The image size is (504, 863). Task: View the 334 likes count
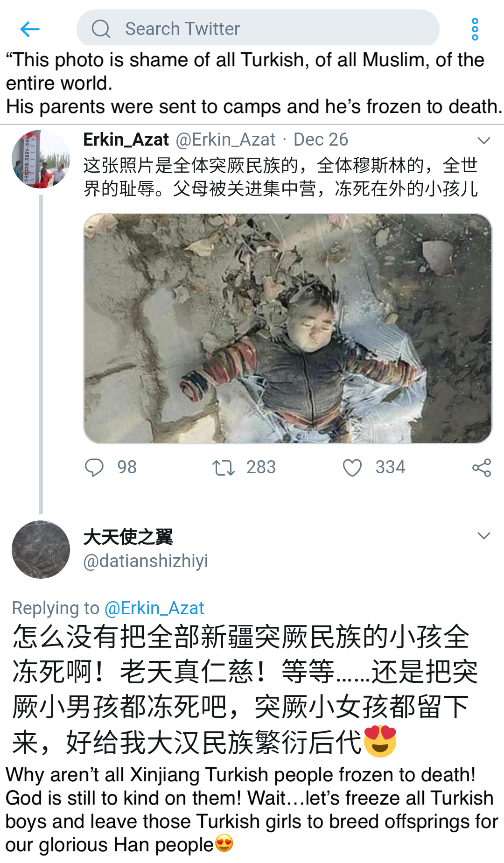pos(390,467)
